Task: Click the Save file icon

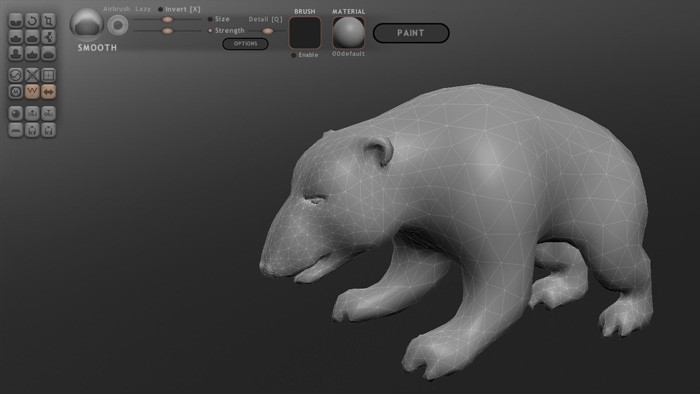Action: coord(48,130)
